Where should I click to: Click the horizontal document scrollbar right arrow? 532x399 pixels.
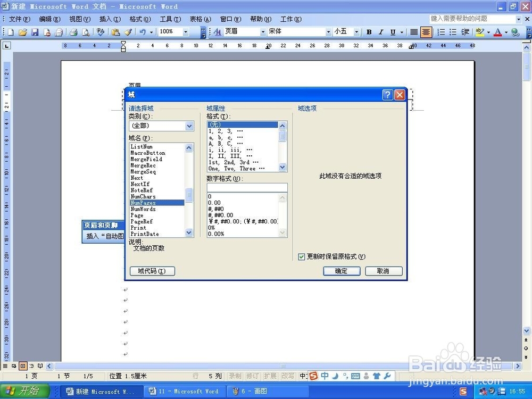[518, 366]
